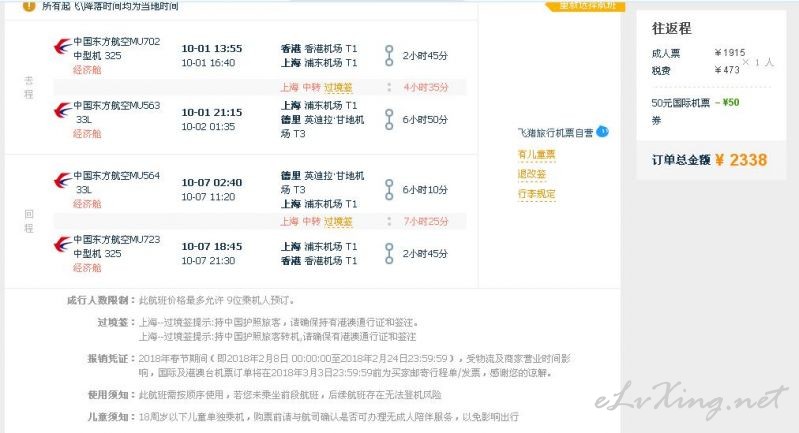Open the 有儿童票 link

(536, 154)
